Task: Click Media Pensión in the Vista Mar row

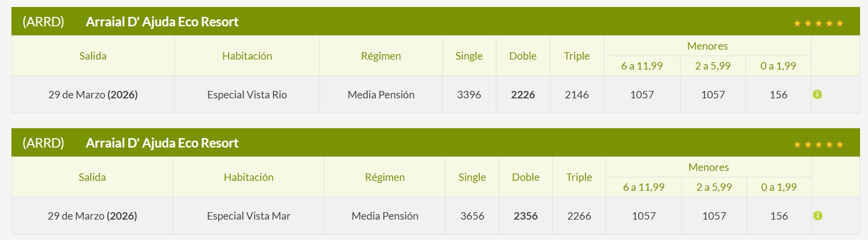Action: (x=385, y=216)
